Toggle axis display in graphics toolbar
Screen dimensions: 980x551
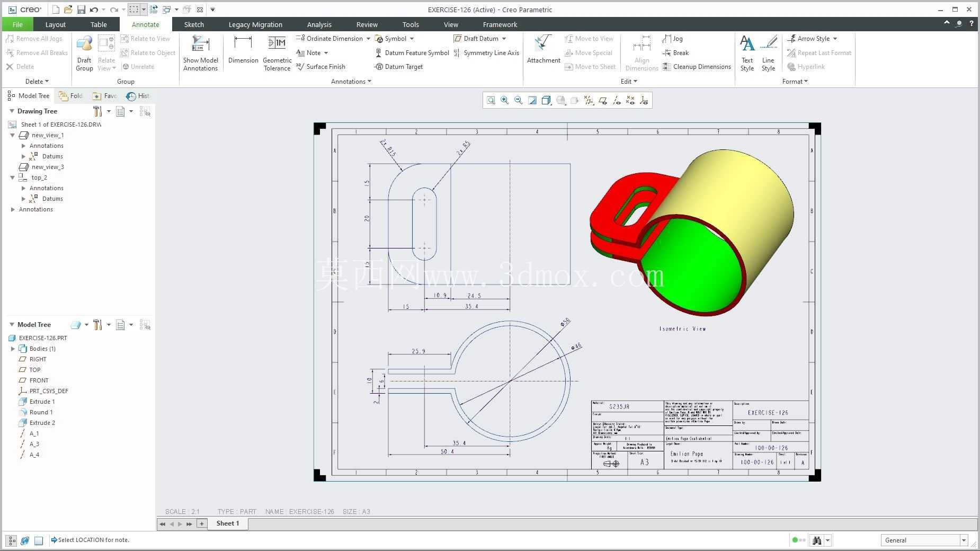[x=616, y=100]
